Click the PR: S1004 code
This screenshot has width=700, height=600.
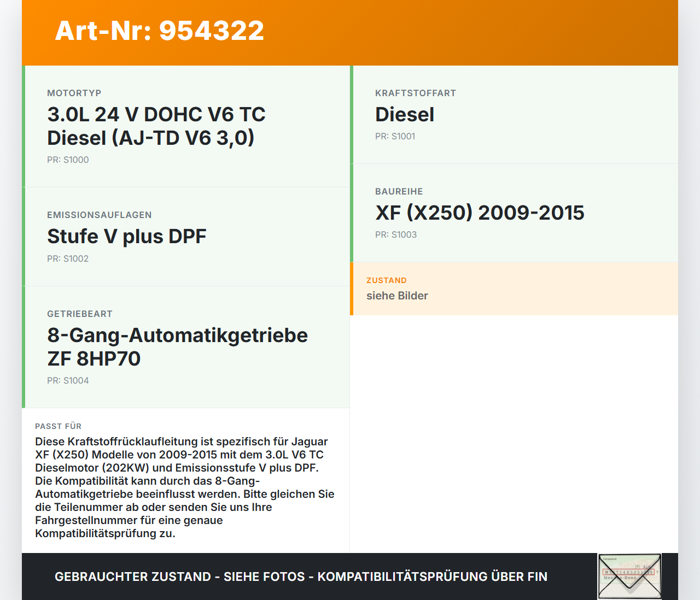[68, 380]
